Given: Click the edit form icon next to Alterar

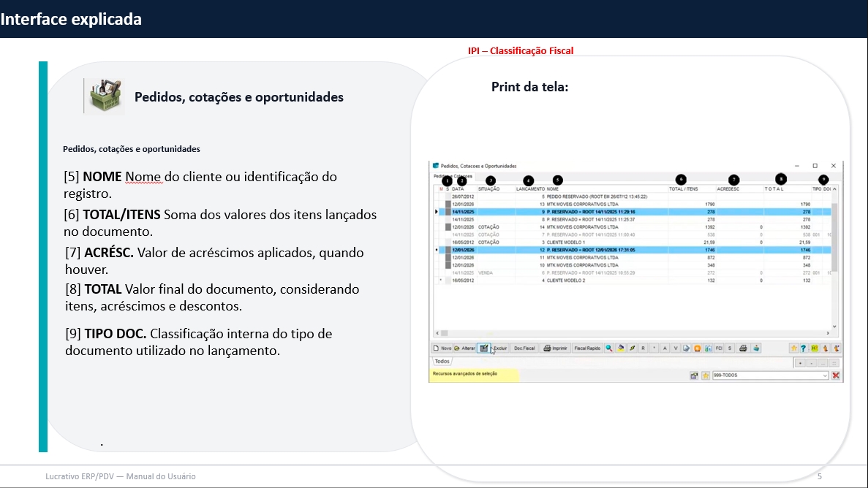Looking at the screenshot, I should pyautogui.click(x=484, y=348).
